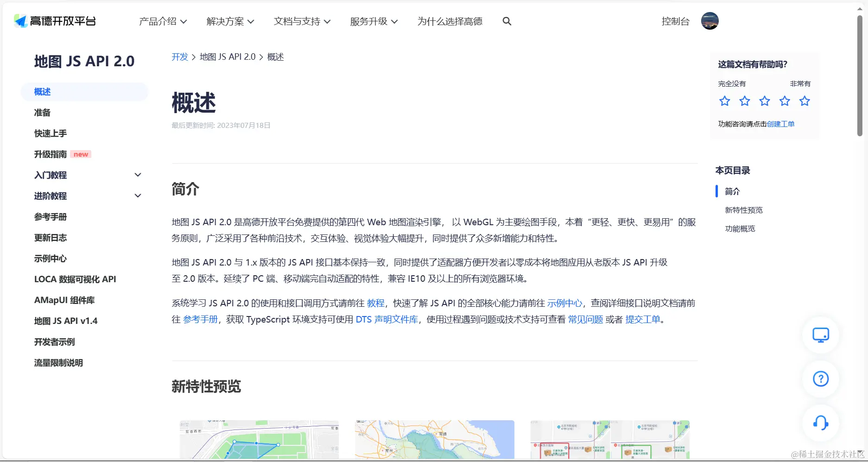Click the 地图 JS API 2.0 sidebar title
Image resolution: width=868 pixels, height=462 pixels.
84,61
